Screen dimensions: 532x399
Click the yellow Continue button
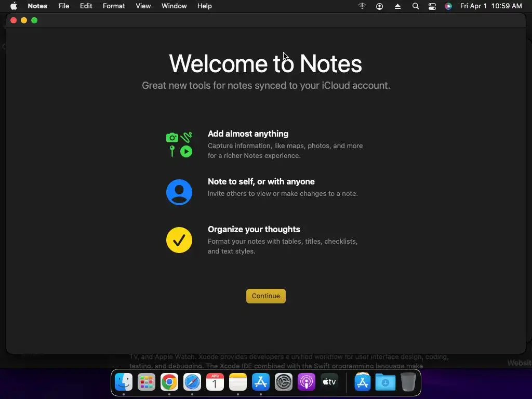(265, 296)
